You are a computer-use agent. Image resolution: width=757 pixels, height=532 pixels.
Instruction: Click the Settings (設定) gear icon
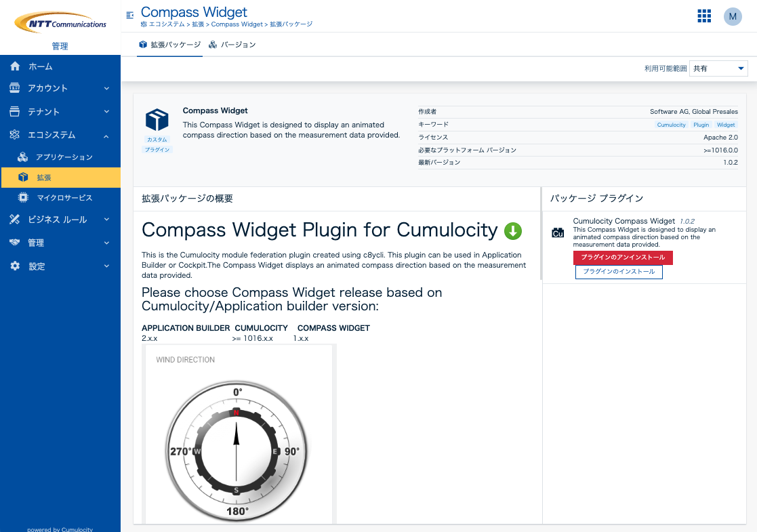(15, 266)
